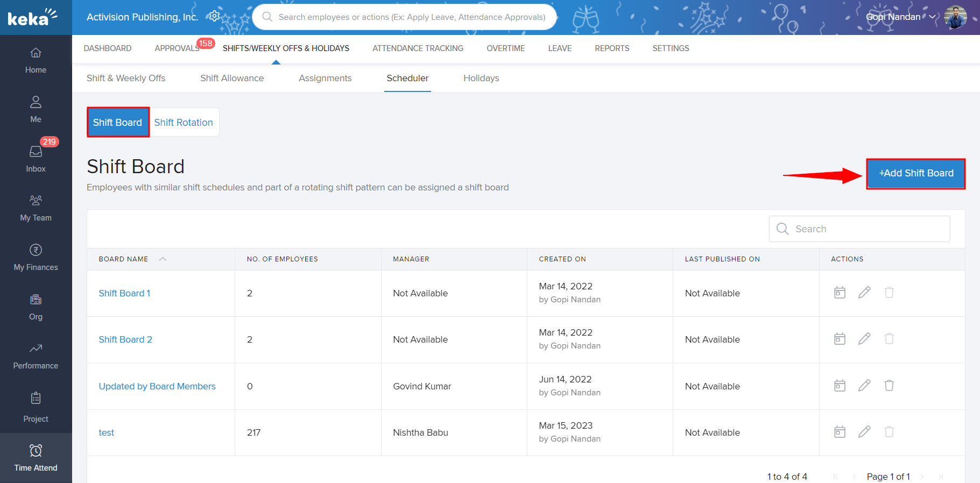Open the Time Attend alarm icon
980x483 pixels.
(x=36, y=451)
